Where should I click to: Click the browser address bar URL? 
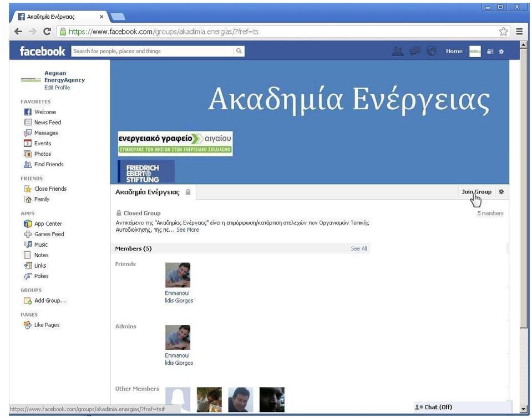click(164, 32)
